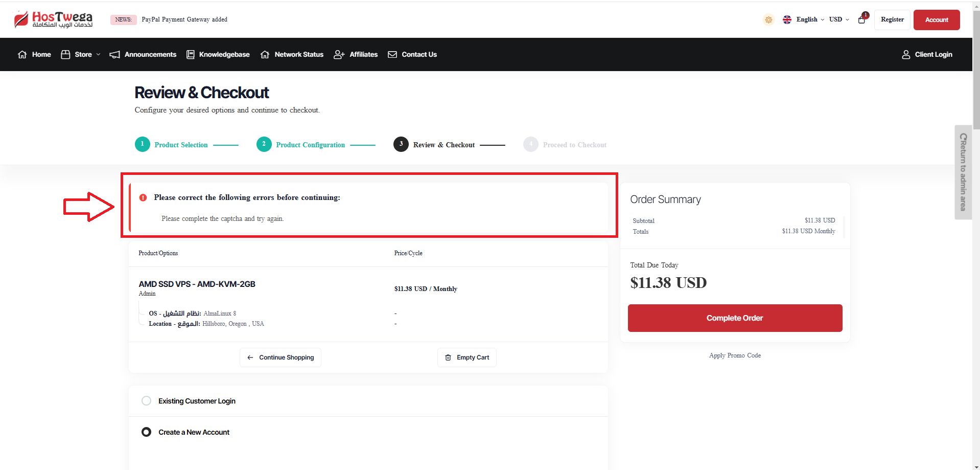The width and height of the screenshot is (980, 470).
Task: Open Network Status menu item
Action: pyautogui.click(x=299, y=55)
